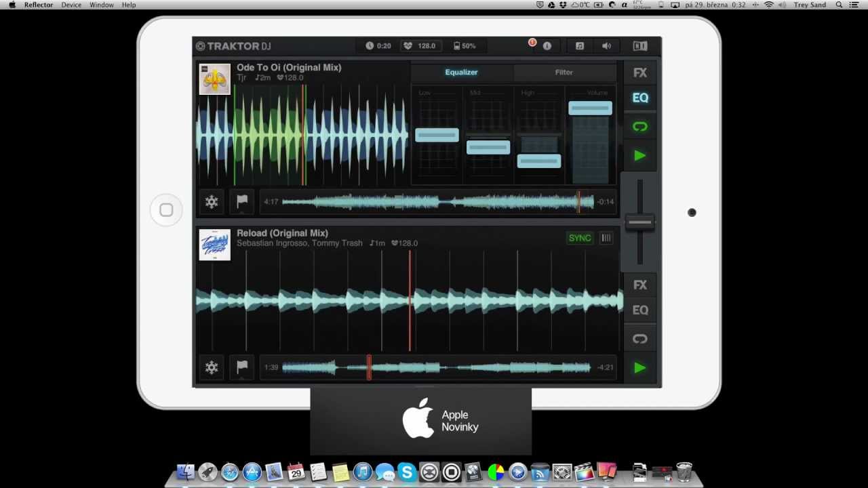Open Wi-Fi status menu
868x488 pixels.
(768, 5)
